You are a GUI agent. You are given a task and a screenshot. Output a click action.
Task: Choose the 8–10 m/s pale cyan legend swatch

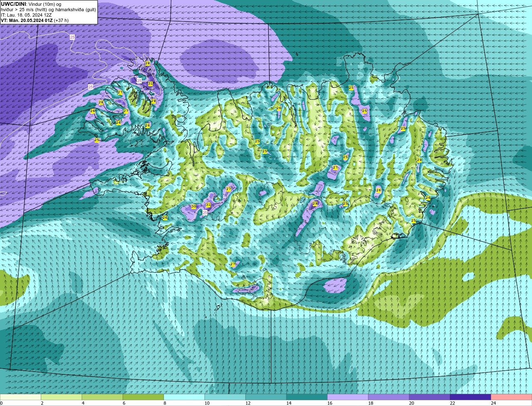pos(184,397)
